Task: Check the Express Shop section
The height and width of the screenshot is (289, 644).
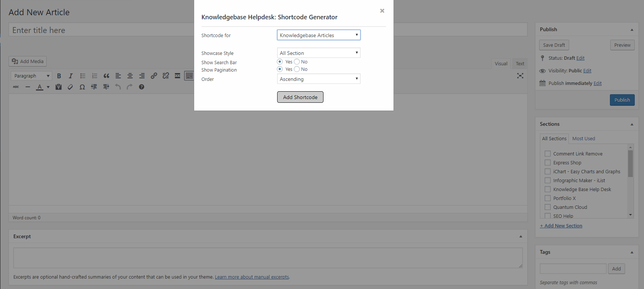Action: coord(548,162)
